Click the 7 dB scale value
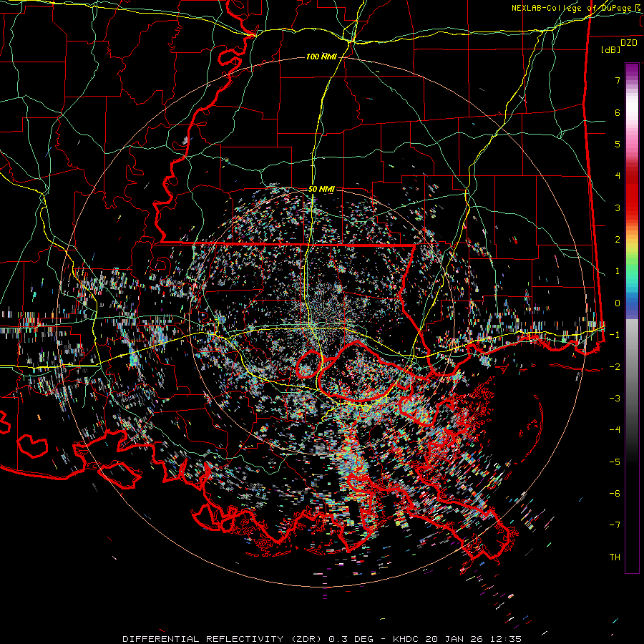Viewport: 644px width, 644px height. point(618,80)
